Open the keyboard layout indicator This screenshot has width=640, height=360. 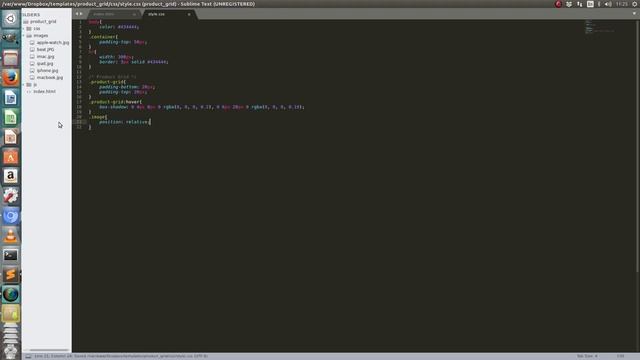tap(590, 4)
